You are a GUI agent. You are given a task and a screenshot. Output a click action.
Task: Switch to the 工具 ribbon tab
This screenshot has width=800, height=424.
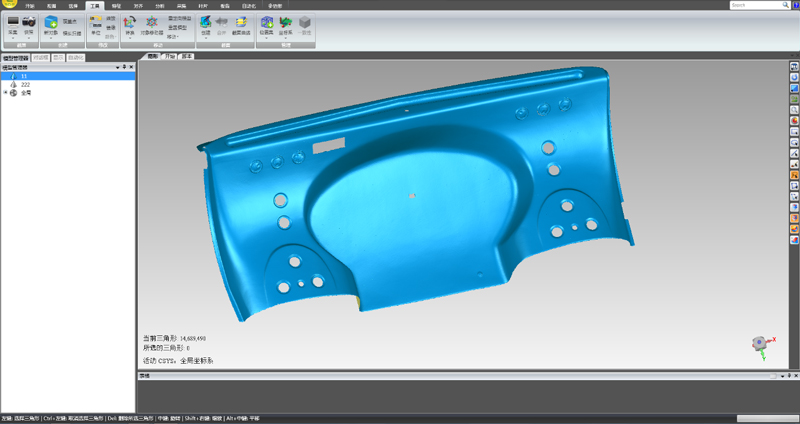[x=94, y=5]
